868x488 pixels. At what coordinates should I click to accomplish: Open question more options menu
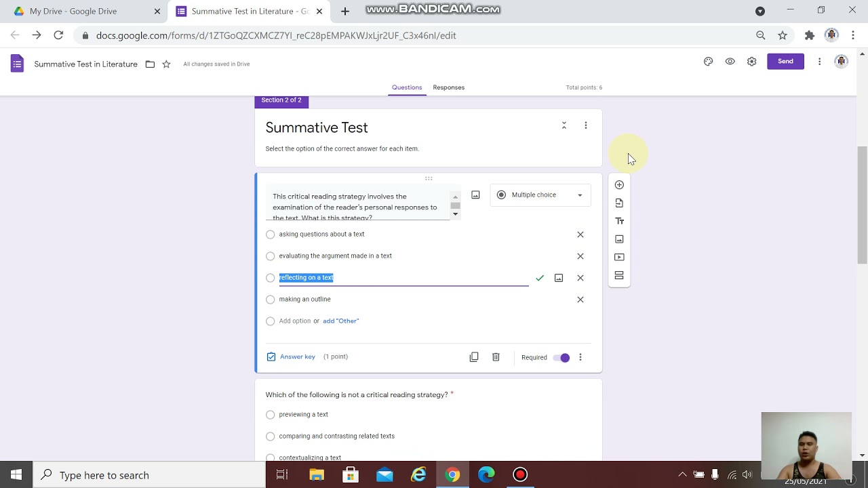pos(580,357)
